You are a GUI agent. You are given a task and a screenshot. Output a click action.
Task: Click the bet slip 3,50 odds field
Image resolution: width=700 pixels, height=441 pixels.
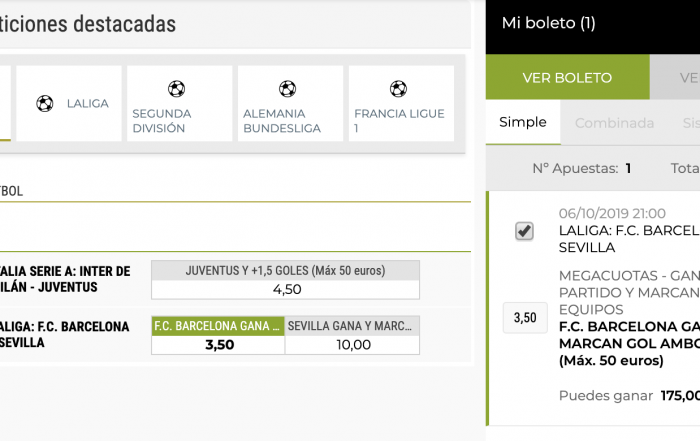pyautogui.click(x=524, y=318)
